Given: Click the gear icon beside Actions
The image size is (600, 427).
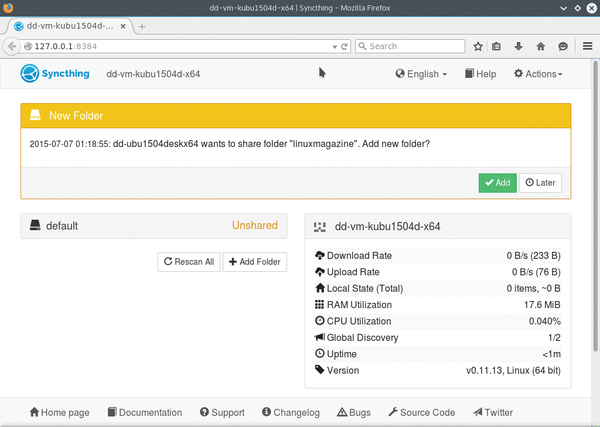Looking at the screenshot, I should coord(518,73).
